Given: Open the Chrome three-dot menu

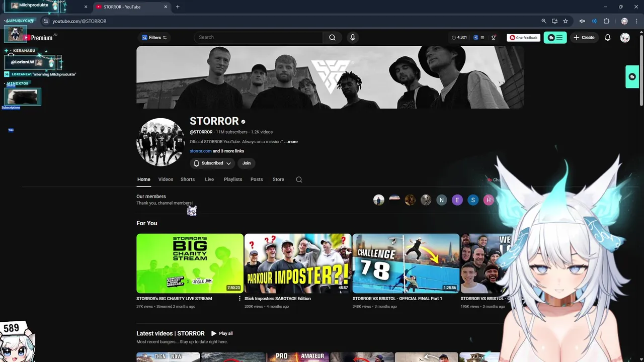Looking at the screenshot, I should tap(635, 21).
